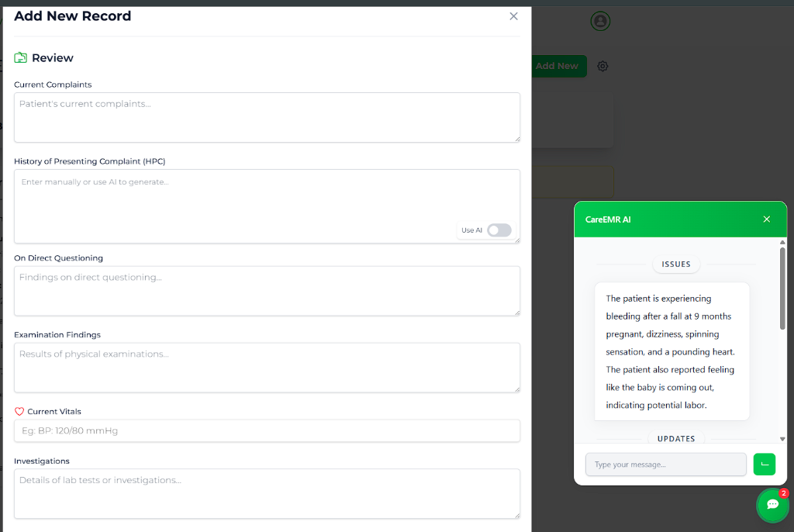Screen dimensions: 794x532
Task: Click the Current Vitals input field
Action: tap(267, 430)
